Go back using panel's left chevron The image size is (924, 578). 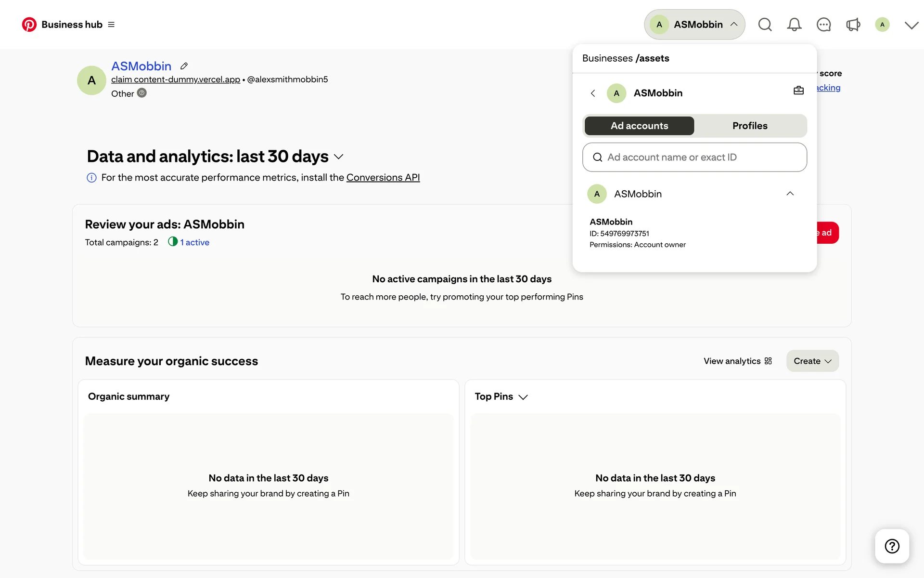click(593, 93)
